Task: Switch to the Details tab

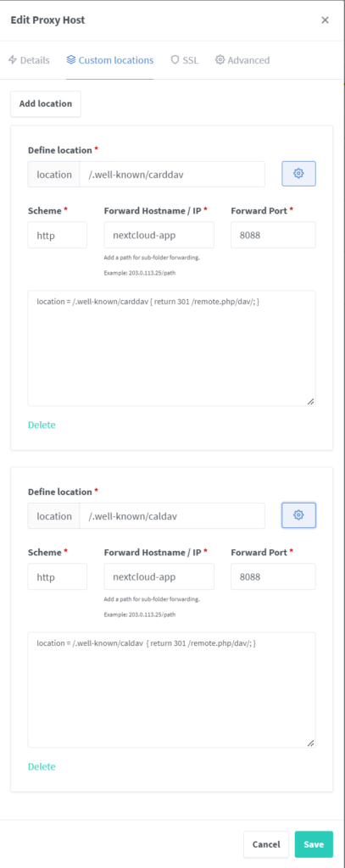Action: pos(29,60)
